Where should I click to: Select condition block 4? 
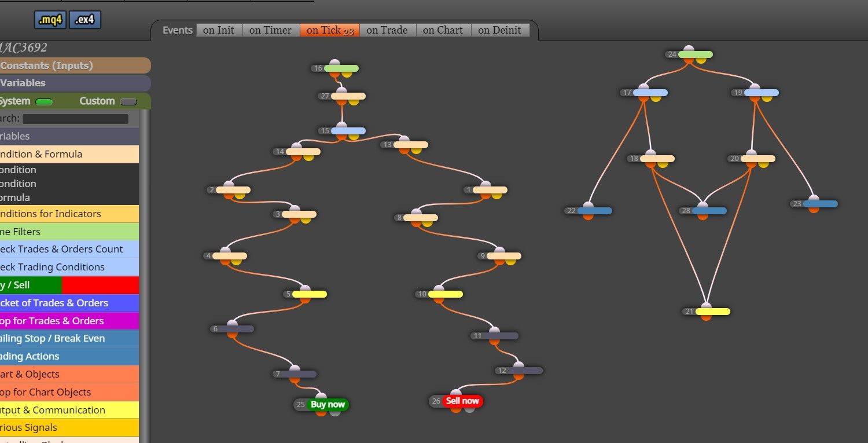[x=230, y=256]
